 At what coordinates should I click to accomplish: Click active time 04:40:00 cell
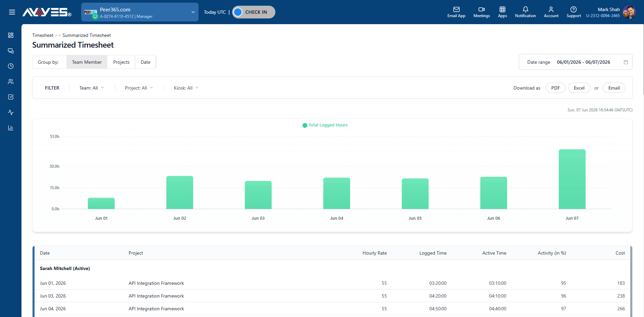(x=498, y=309)
